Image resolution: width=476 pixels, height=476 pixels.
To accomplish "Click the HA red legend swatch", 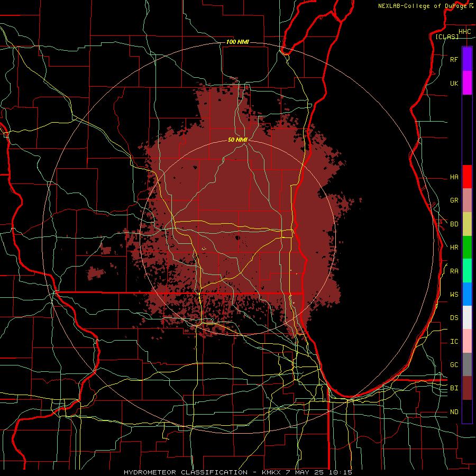I will pyautogui.click(x=467, y=177).
